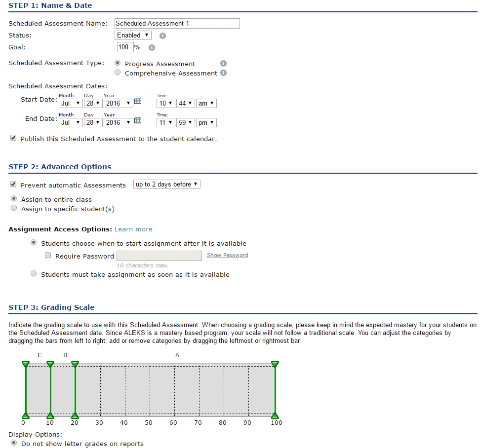The height and width of the screenshot is (448, 480).
Task: Open End Date minute dropdown showing 59
Action: [186, 123]
